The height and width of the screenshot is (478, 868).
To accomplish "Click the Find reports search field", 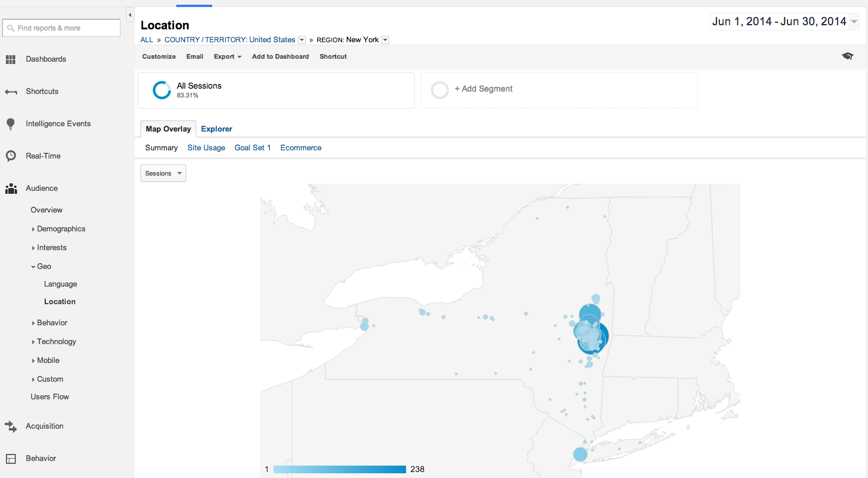I will click(62, 28).
